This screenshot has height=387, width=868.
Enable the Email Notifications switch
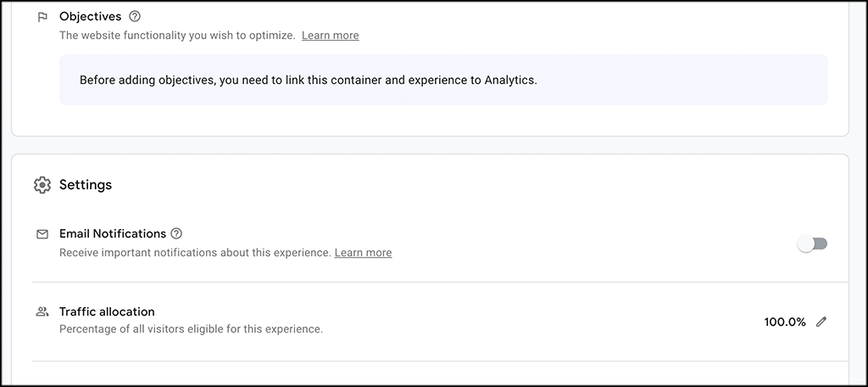tap(812, 244)
